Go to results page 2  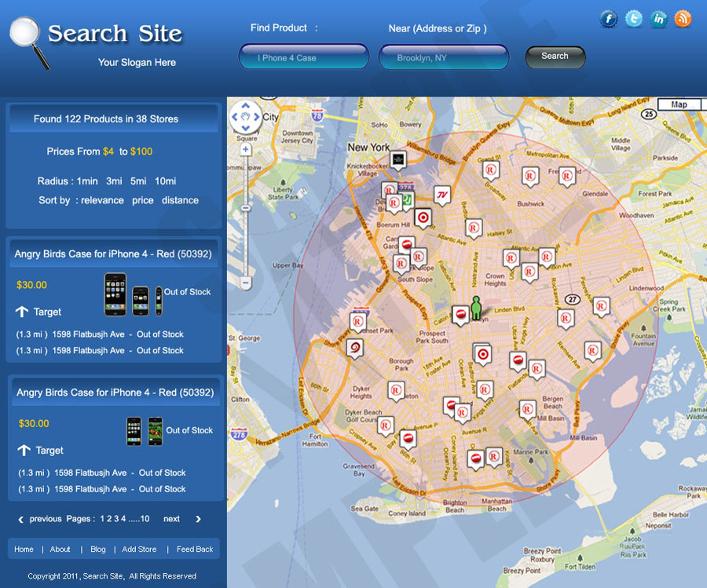click(109, 519)
